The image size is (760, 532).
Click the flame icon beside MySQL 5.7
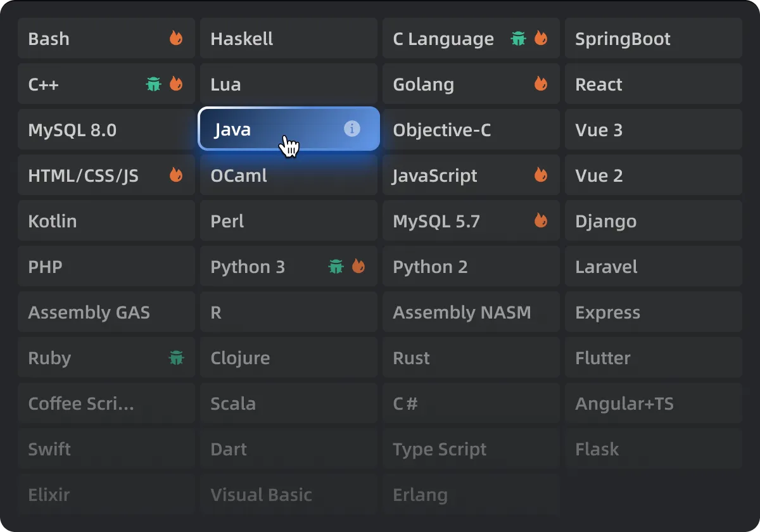541,221
